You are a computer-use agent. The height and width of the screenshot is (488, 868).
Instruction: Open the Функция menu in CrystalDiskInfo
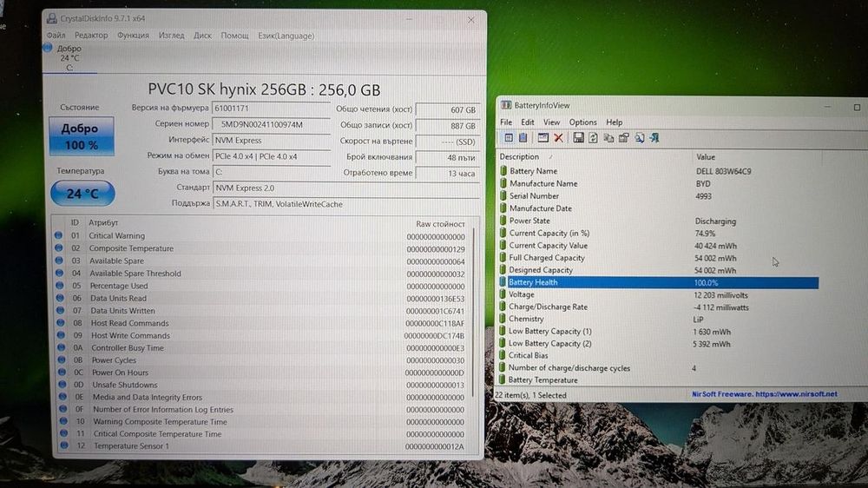[133, 36]
